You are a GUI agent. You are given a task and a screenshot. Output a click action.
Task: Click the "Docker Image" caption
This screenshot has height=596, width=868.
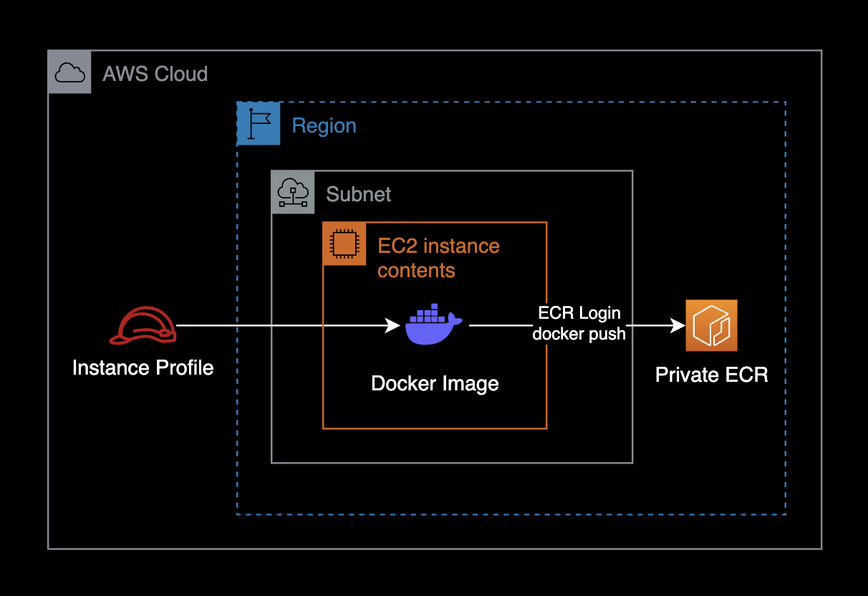(x=435, y=383)
